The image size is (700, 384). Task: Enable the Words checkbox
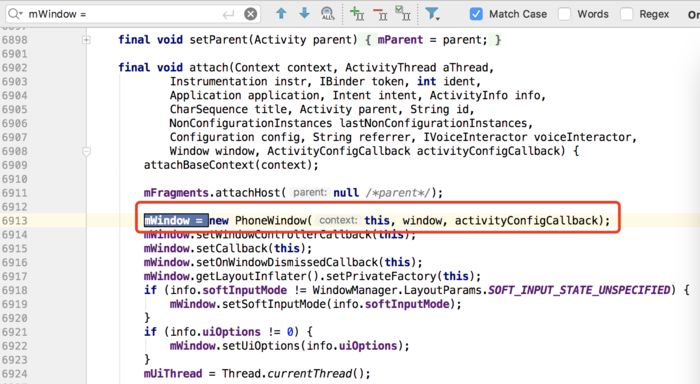564,14
